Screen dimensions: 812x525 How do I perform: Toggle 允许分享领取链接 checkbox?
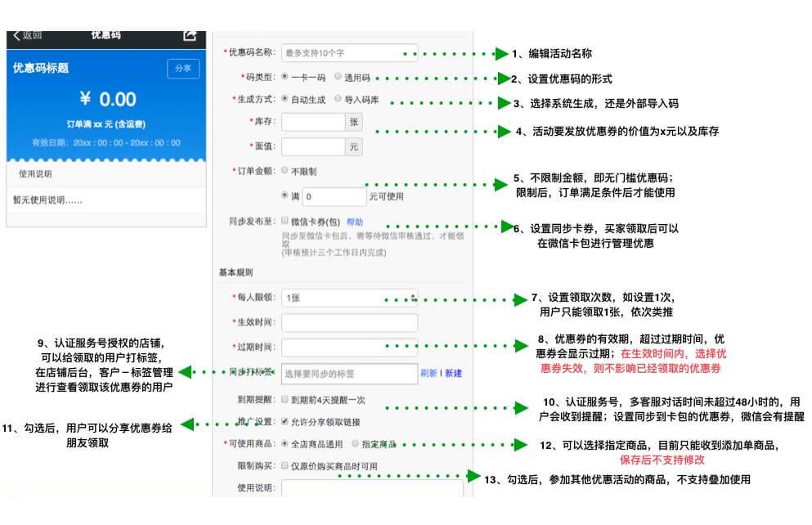click(x=285, y=421)
